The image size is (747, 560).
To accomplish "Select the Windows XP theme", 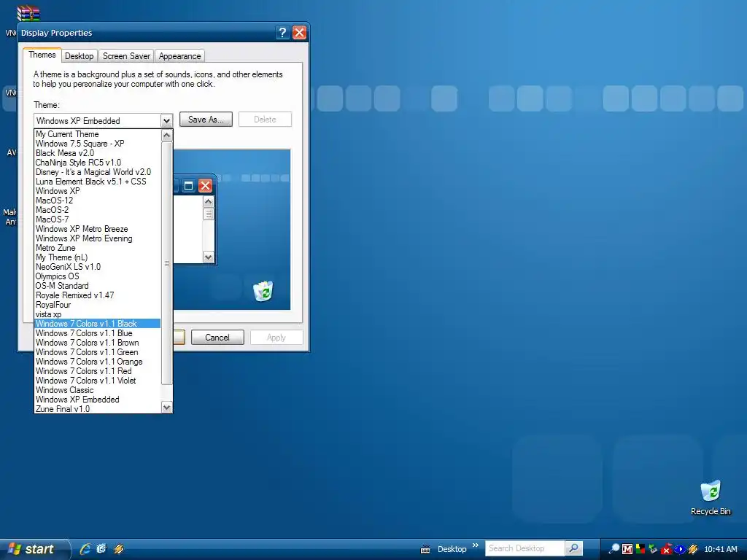I will [98, 192].
